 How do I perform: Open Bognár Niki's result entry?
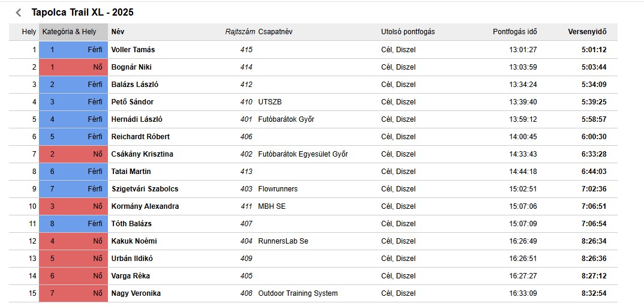point(313,67)
